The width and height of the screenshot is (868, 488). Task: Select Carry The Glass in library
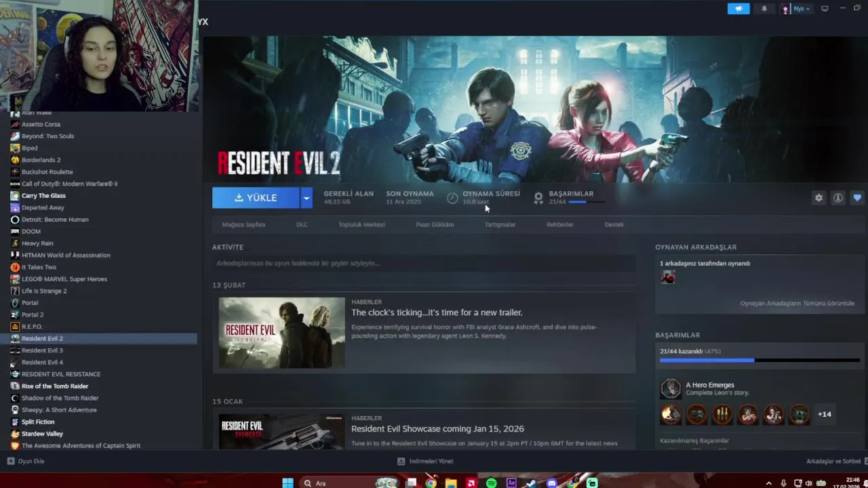[x=43, y=196]
